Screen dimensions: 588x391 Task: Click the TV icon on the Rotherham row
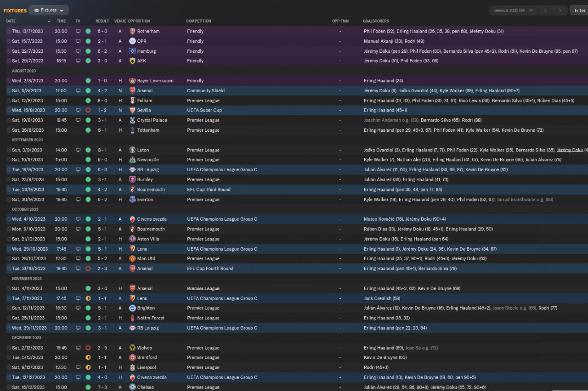78,31
